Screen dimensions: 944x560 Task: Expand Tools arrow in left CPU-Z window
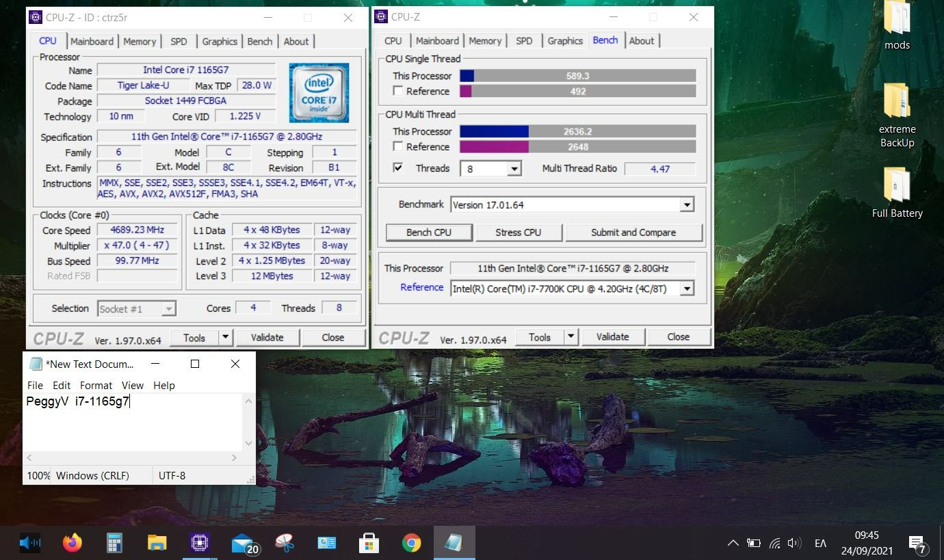[x=225, y=337]
